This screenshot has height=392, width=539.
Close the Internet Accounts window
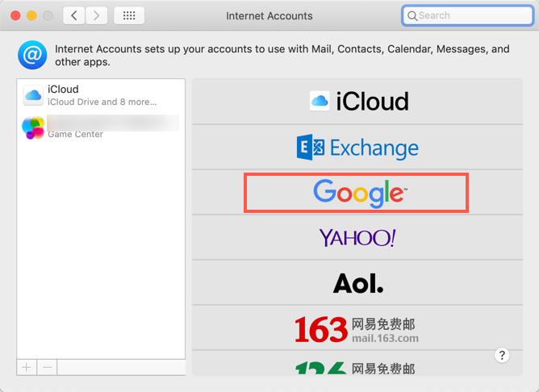pyautogui.click(x=15, y=15)
